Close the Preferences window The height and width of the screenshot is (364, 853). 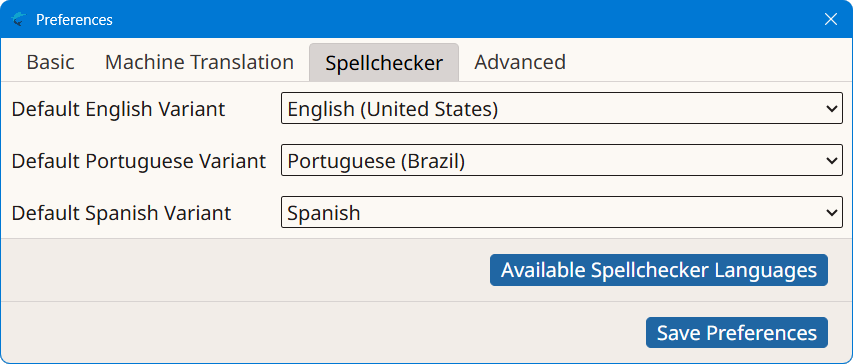coord(831,20)
